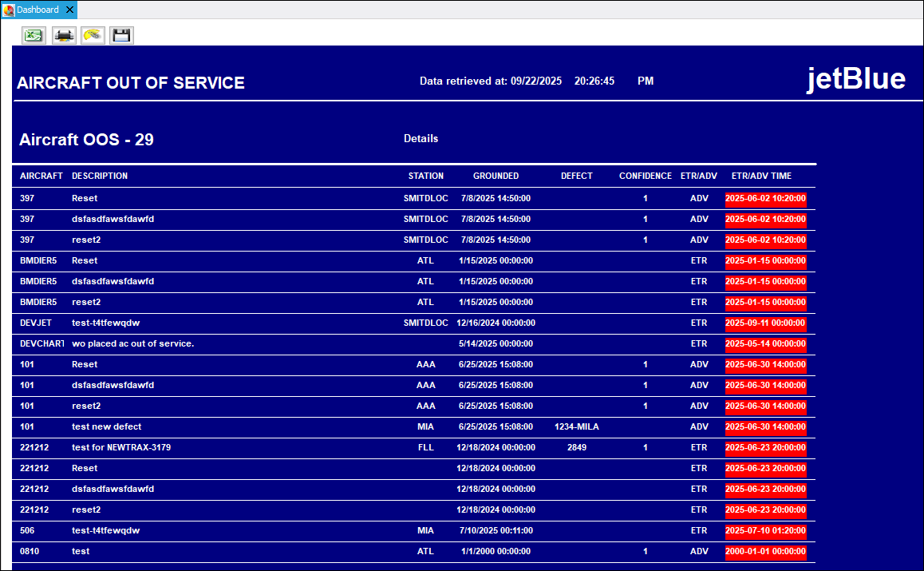Export the report with the Excel icon
Screen dimensions: 924x571
point(34,35)
